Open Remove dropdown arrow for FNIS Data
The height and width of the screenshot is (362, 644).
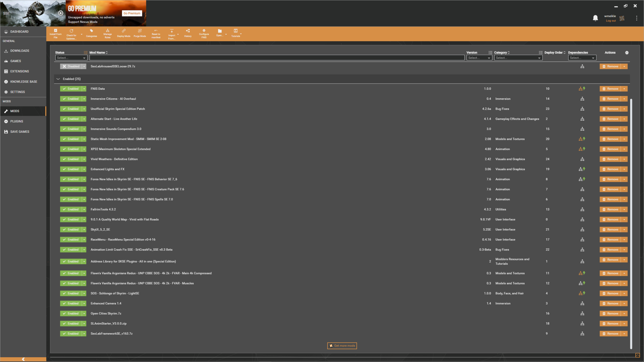(x=624, y=89)
